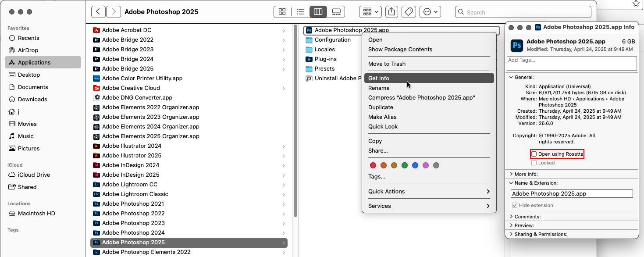Toggle the Hide extension checkbox
The width and height of the screenshot is (644, 257).
(x=515, y=205)
